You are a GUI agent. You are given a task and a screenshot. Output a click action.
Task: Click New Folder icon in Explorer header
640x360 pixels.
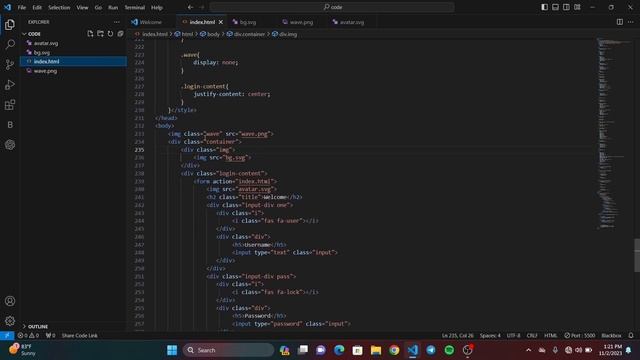pyautogui.click(x=100, y=34)
